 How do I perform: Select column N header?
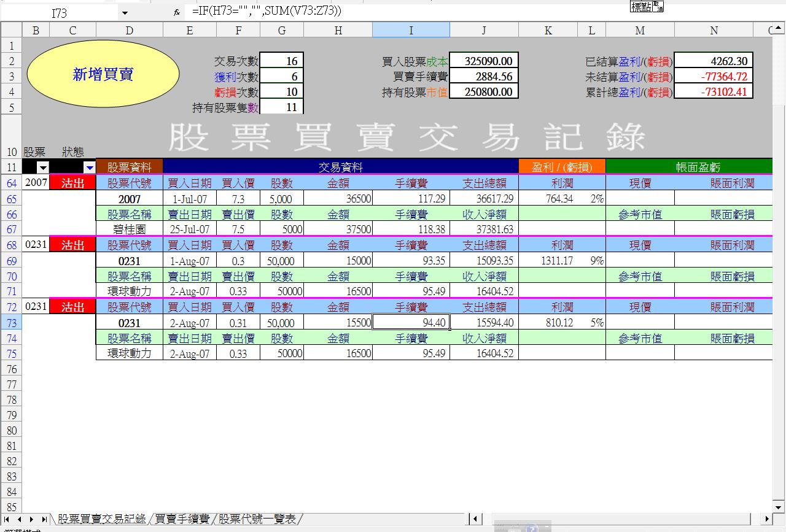tap(714, 30)
